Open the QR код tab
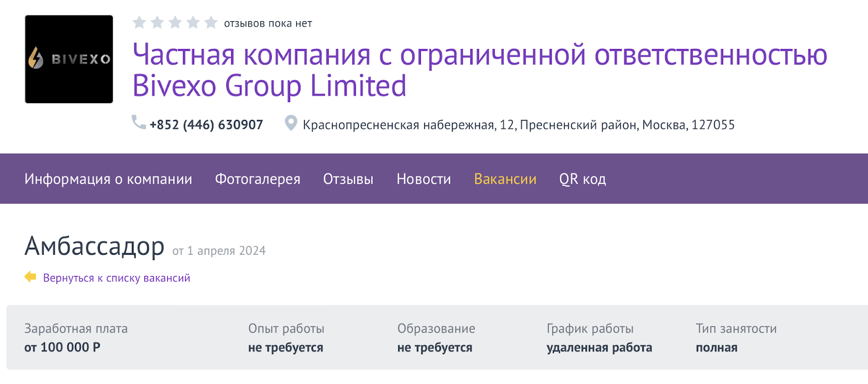 click(x=583, y=179)
